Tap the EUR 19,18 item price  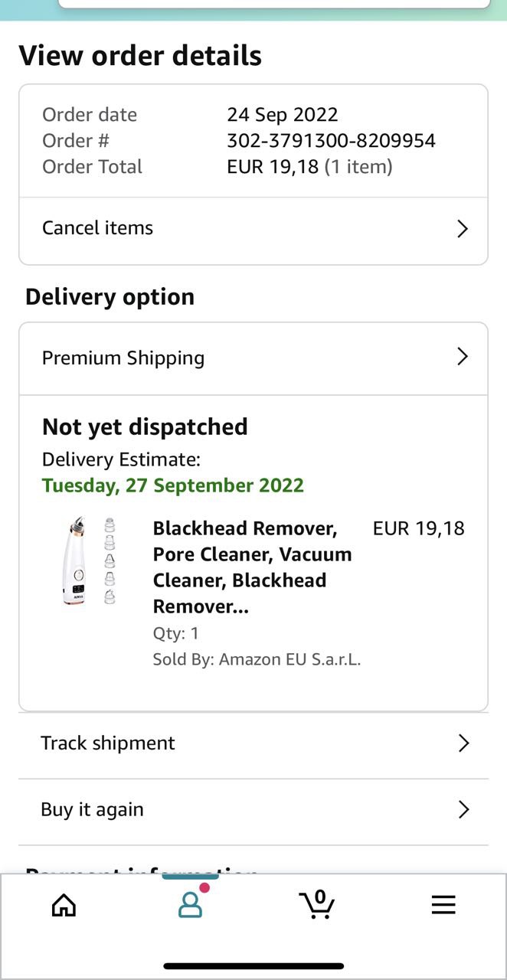(418, 528)
